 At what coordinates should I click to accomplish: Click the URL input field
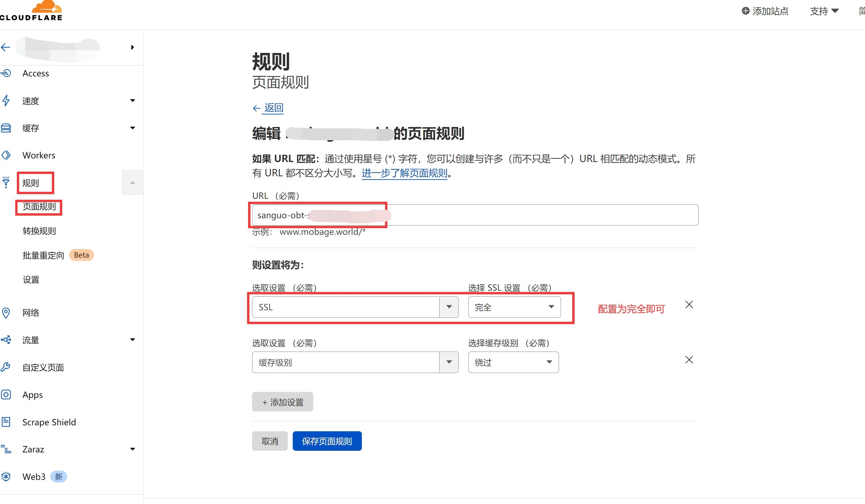click(x=474, y=215)
